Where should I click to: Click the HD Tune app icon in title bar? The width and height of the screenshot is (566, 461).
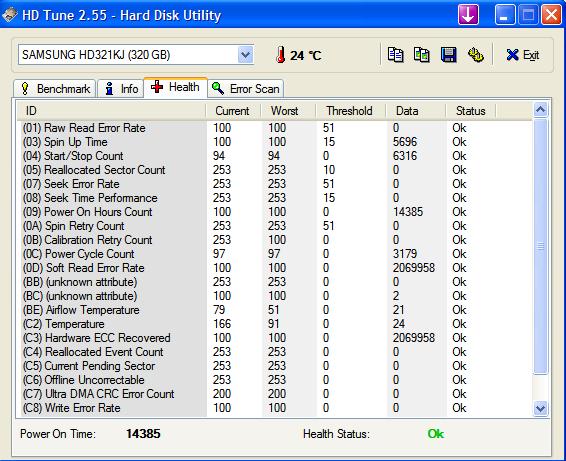[x=9, y=15]
